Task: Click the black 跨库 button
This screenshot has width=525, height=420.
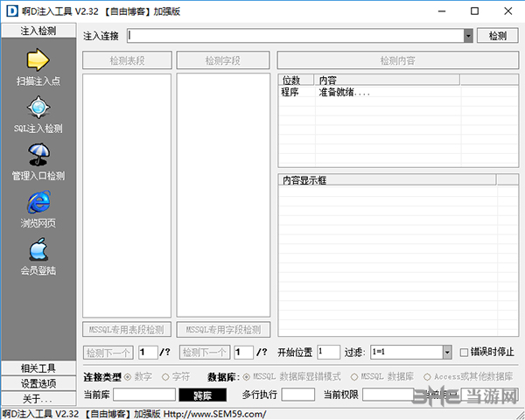Action: click(203, 395)
